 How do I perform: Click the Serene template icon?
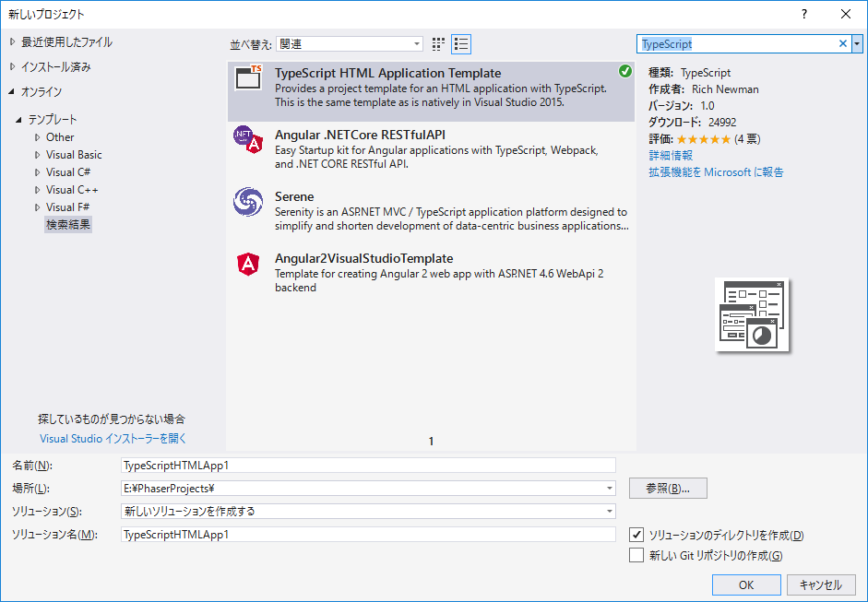click(x=248, y=201)
